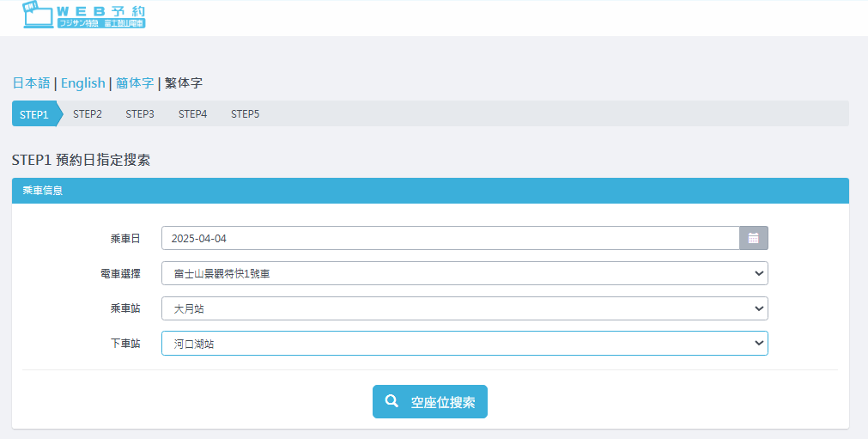Click the WEB予約 logo at top
868x439 pixels.
[x=84, y=16]
